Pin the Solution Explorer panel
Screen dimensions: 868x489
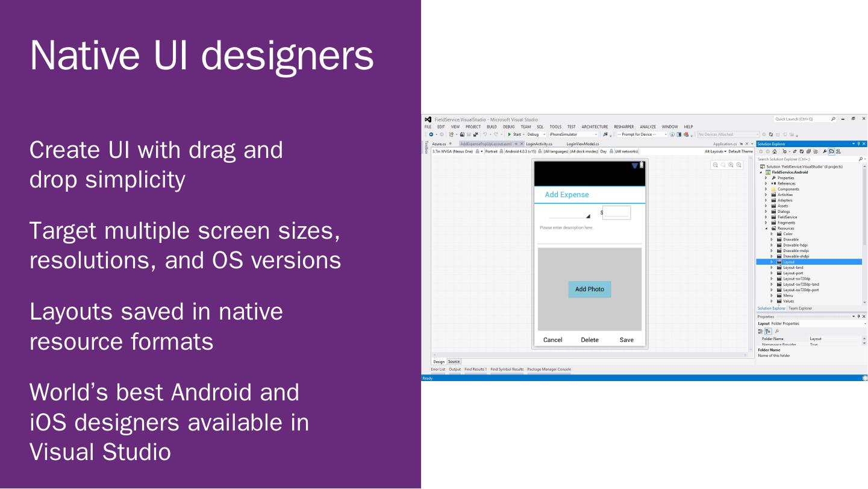[x=859, y=144]
